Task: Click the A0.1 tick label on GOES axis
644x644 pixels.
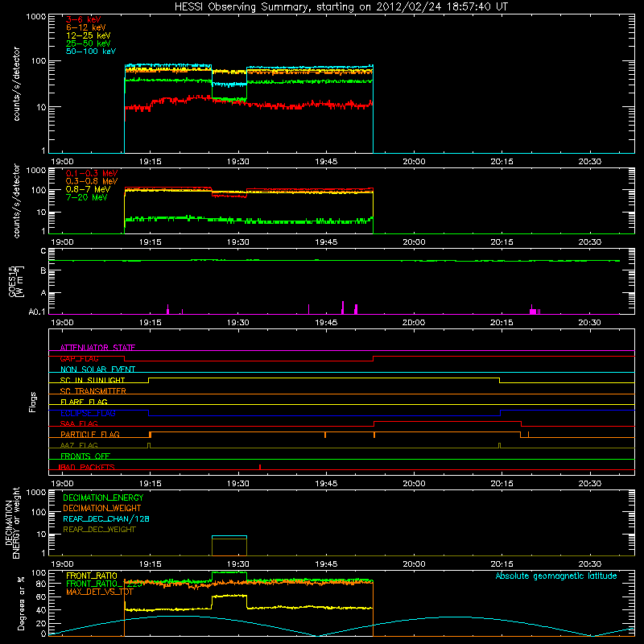Action: (37, 312)
